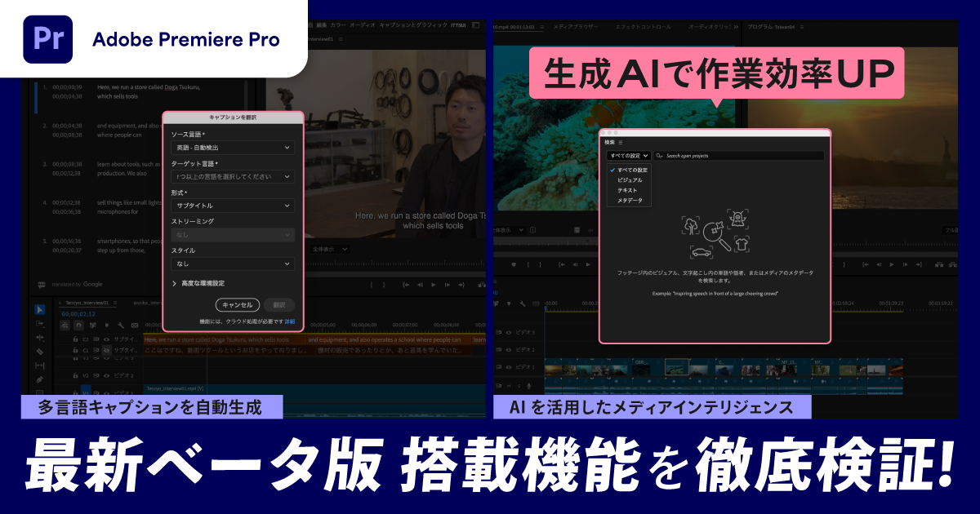Show the hidden ここはですね subtitle track
The height and width of the screenshot is (514, 980).
tap(106, 351)
